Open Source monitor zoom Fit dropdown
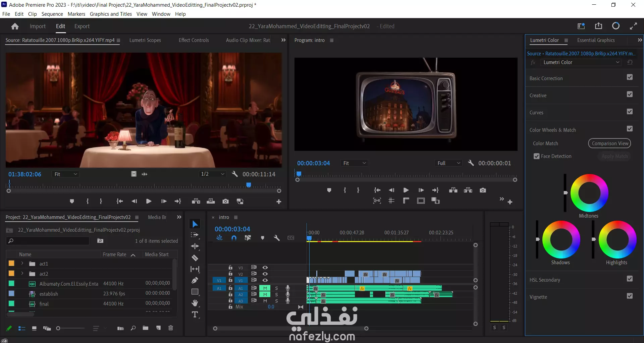644x343 pixels. (66, 174)
